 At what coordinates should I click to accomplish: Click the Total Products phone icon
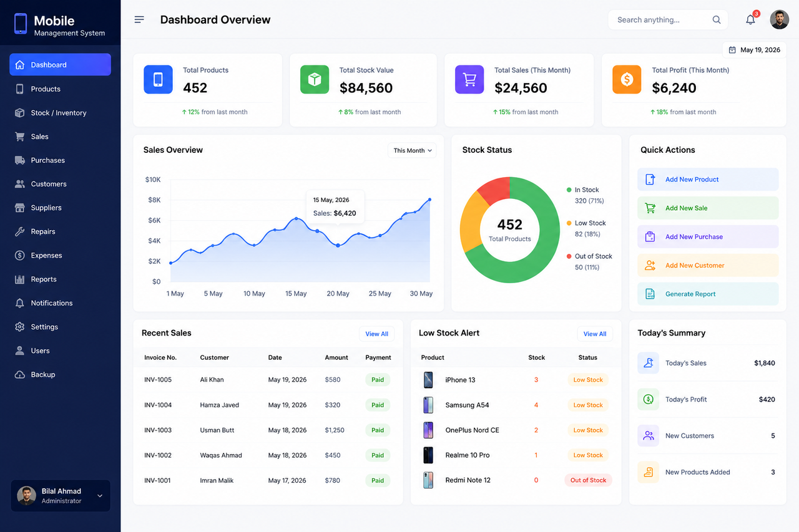point(158,79)
